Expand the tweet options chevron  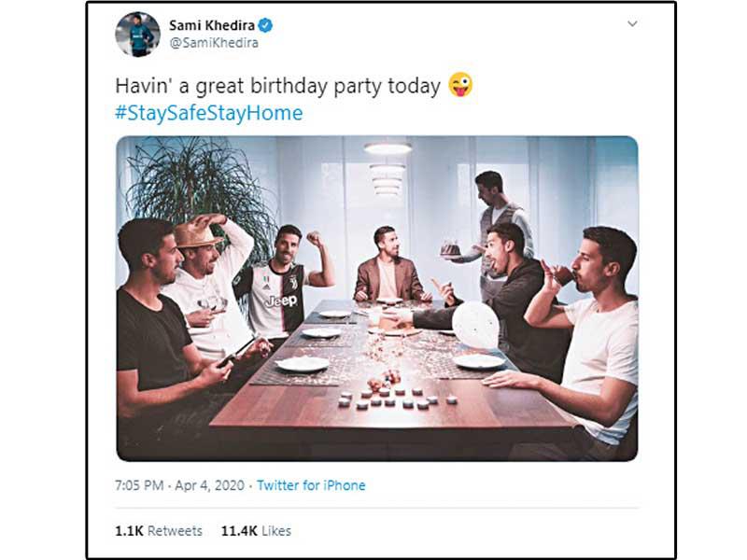pos(632,24)
